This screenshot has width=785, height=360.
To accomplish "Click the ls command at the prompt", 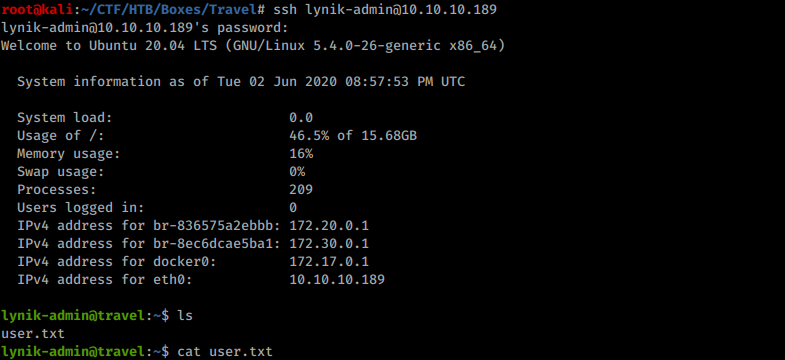I will coord(185,316).
